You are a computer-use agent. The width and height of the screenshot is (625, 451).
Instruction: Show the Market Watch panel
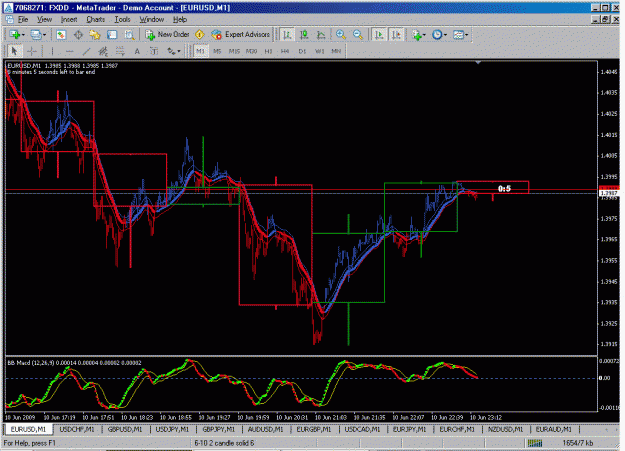click(x=61, y=35)
